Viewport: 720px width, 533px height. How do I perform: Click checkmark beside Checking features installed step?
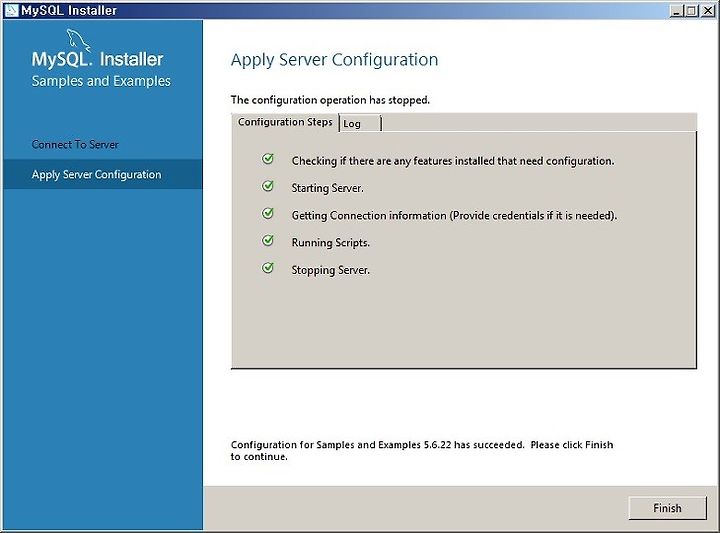click(x=268, y=159)
